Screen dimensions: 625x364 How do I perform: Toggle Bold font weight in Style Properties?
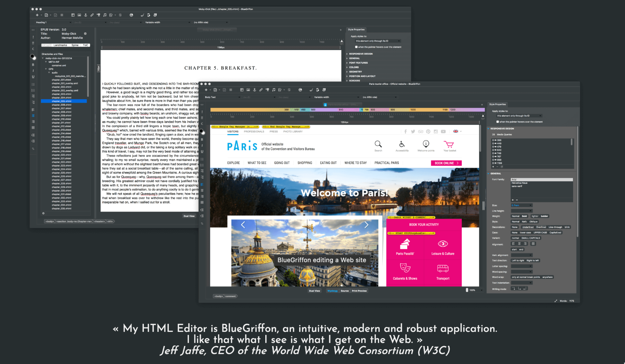pos(524,216)
